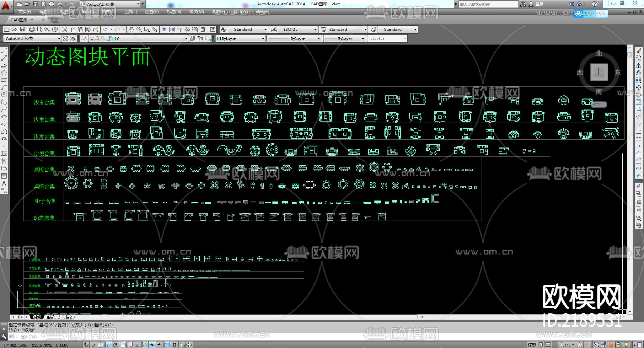
Task: Click the 模型 button in status bar
Action: pyautogui.click(x=532, y=345)
